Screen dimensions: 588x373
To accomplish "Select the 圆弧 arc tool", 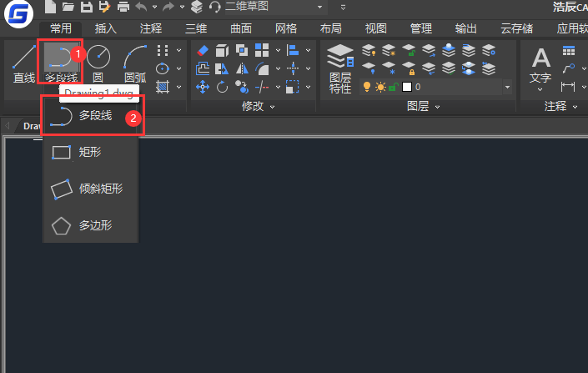I will pos(135,64).
